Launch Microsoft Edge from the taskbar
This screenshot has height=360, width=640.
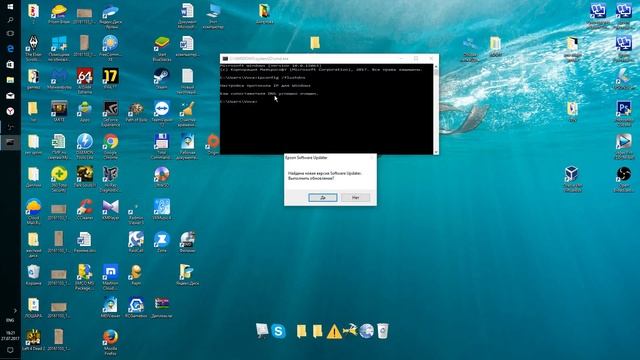point(10,49)
